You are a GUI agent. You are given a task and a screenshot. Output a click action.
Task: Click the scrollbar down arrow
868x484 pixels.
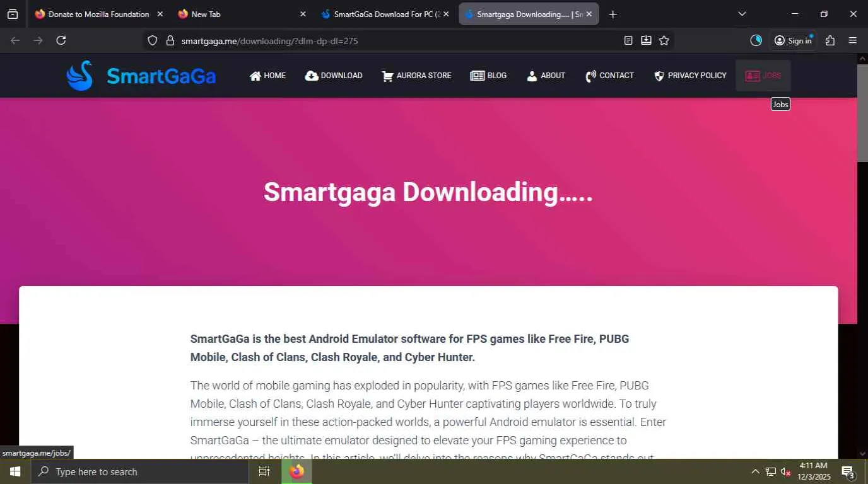(x=862, y=454)
